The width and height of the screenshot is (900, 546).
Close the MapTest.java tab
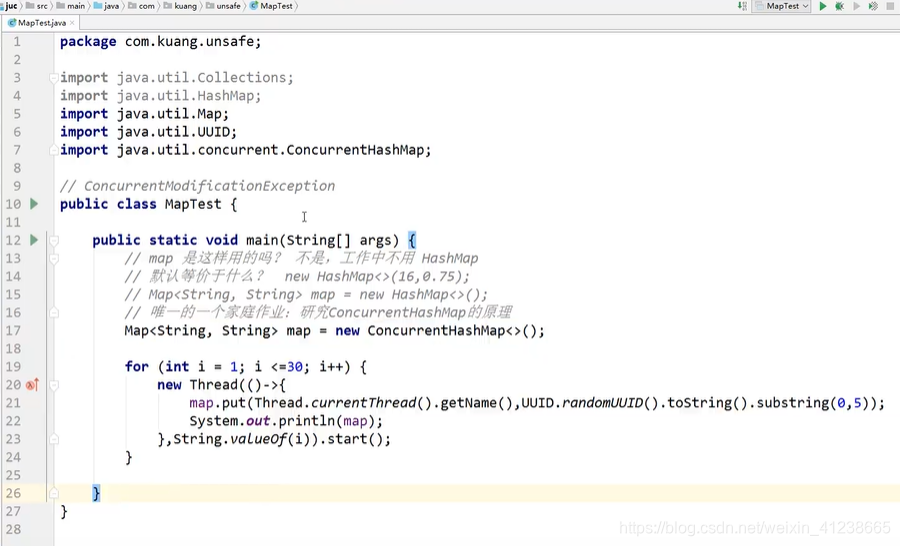(72, 23)
